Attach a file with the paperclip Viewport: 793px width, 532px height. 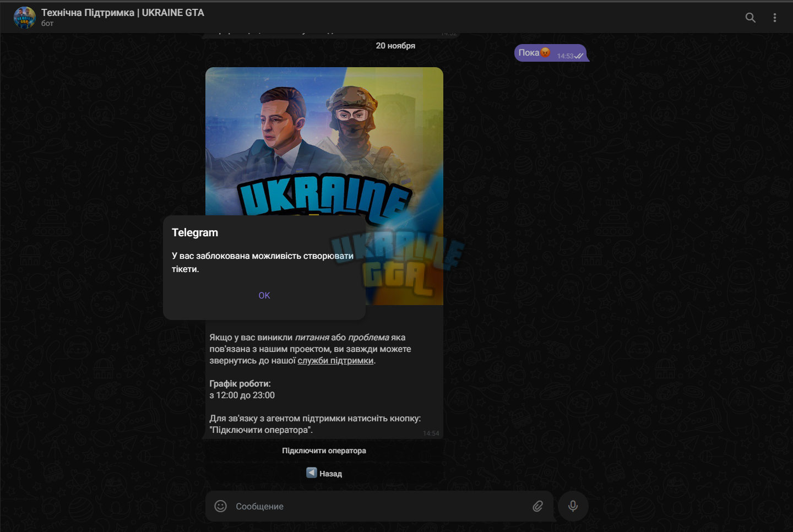(x=538, y=506)
